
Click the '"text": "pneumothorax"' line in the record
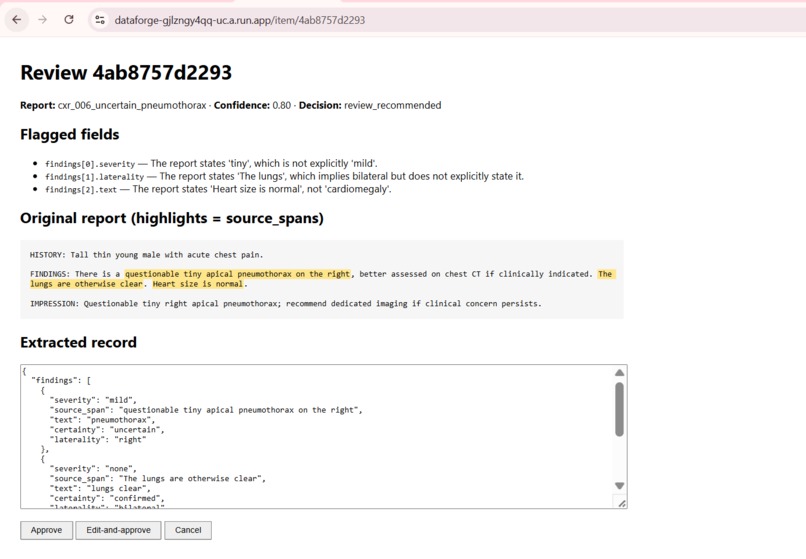point(102,420)
